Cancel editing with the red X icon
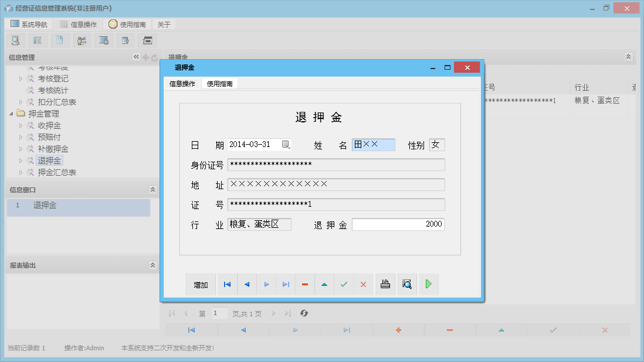Screen dimensions: 644x362 pos(364,284)
